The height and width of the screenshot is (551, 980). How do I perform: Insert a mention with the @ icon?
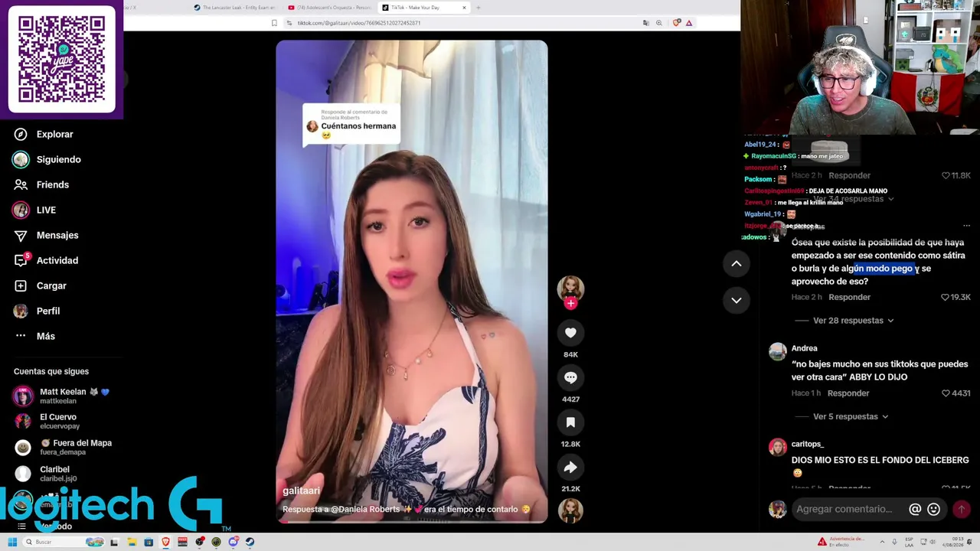(x=915, y=510)
